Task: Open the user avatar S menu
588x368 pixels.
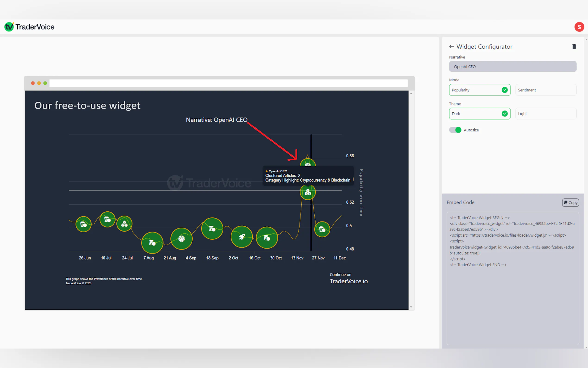Action: [x=579, y=27]
